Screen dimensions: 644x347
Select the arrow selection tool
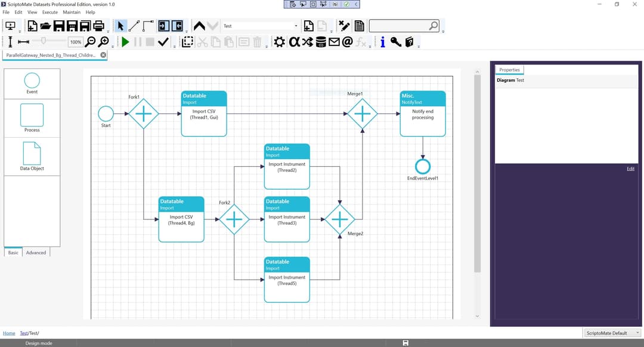(x=120, y=25)
